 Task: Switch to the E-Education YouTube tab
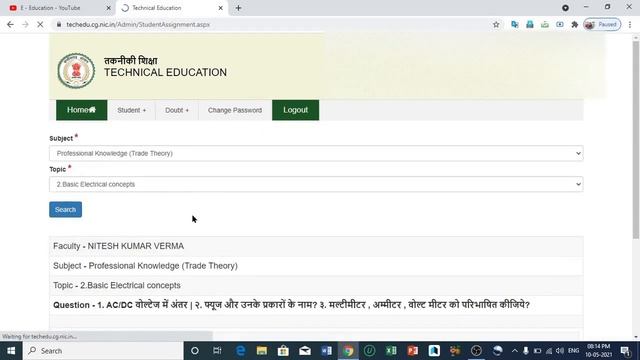[x=57, y=8]
